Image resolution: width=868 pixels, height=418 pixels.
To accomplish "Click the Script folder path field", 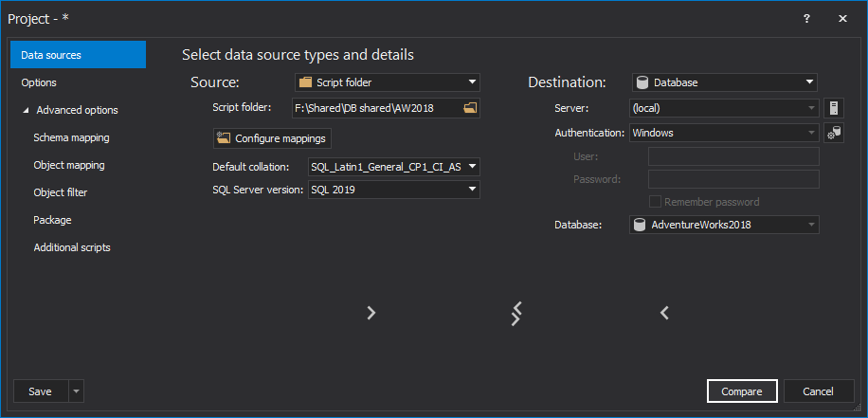I will 377,108.
